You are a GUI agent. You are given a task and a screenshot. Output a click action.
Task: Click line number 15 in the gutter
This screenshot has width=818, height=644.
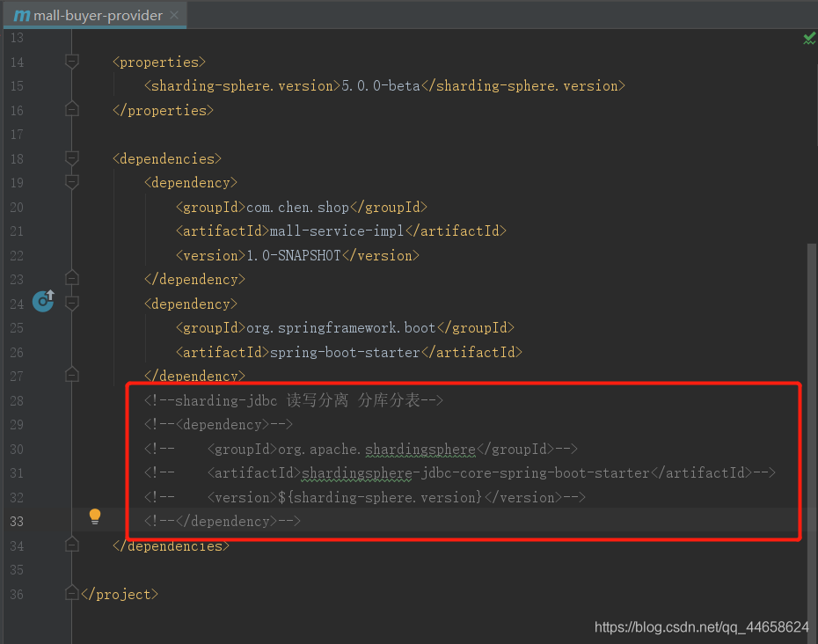pos(17,86)
